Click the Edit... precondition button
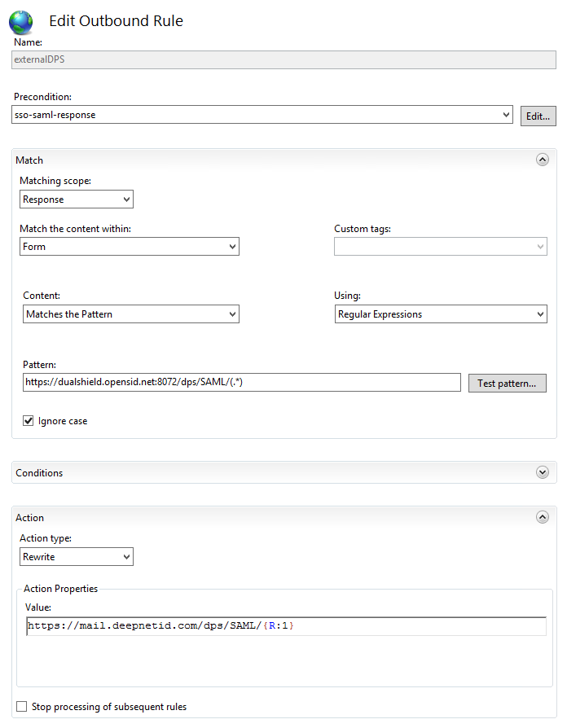 pos(538,116)
